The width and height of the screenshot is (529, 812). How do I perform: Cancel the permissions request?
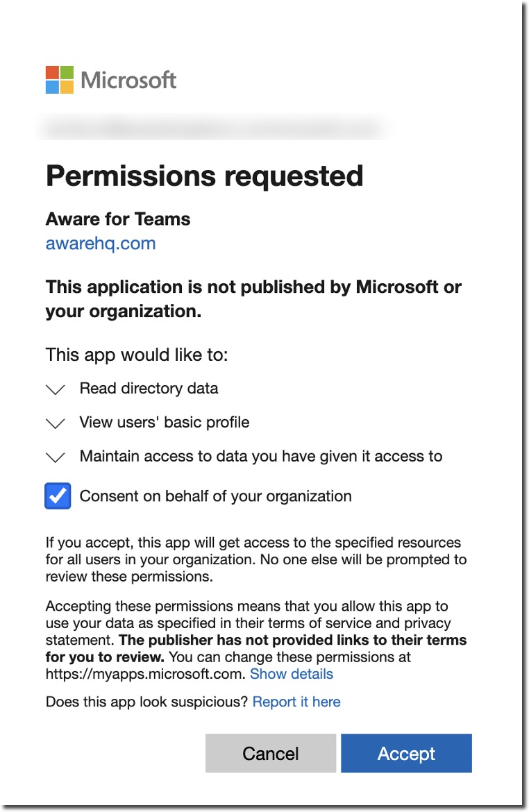point(270,753)
